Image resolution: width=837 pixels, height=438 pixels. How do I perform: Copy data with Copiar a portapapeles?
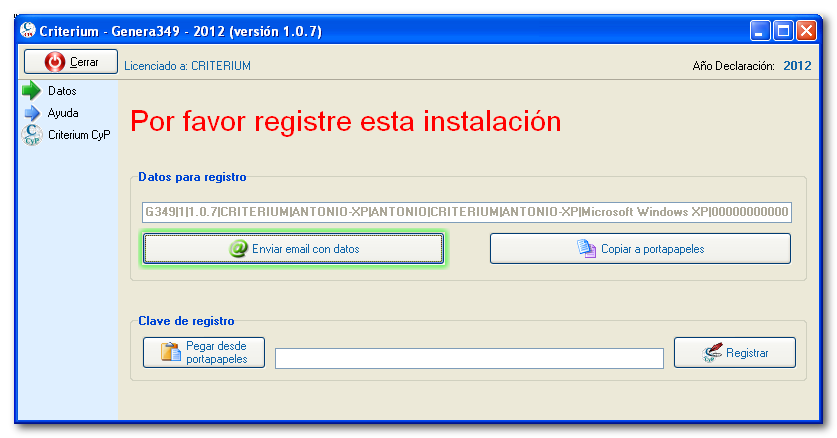coord(640,249)
